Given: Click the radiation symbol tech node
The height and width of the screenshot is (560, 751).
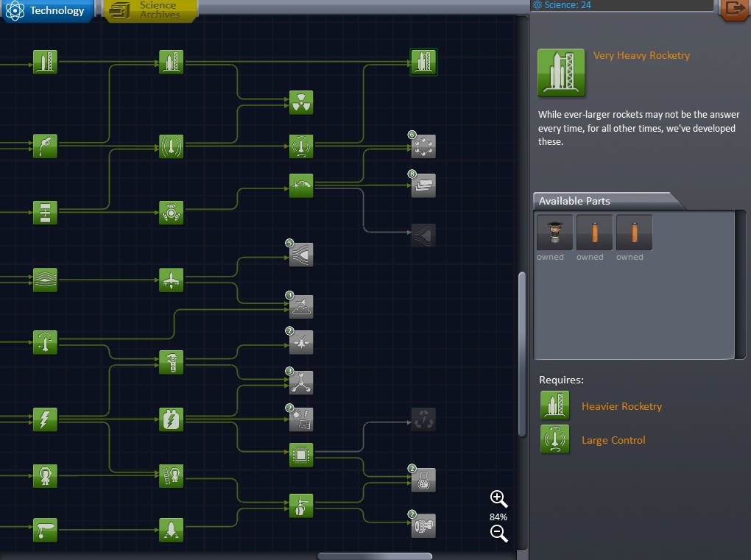Looking at the screenshot, I should click(x=301, y=103).
